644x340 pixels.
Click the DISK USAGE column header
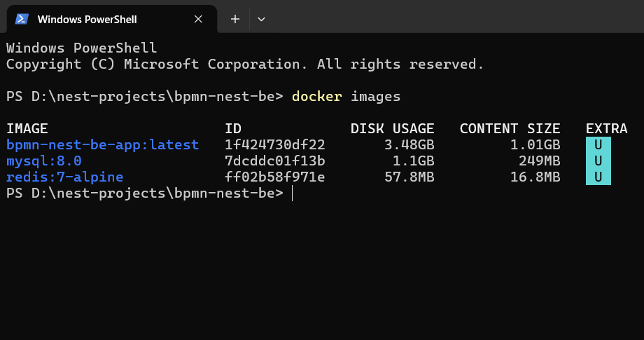tap(392, 129)
